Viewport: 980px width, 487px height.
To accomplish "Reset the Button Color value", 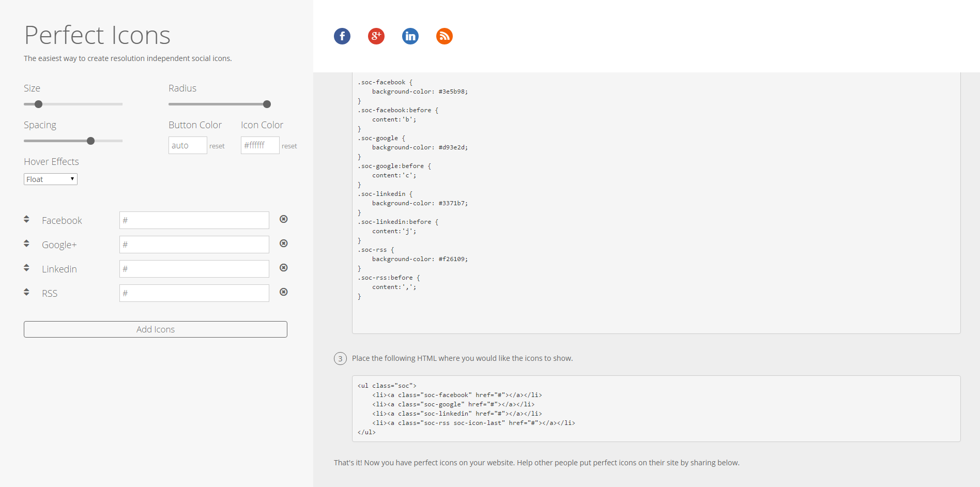I will [x=217, y=146].
